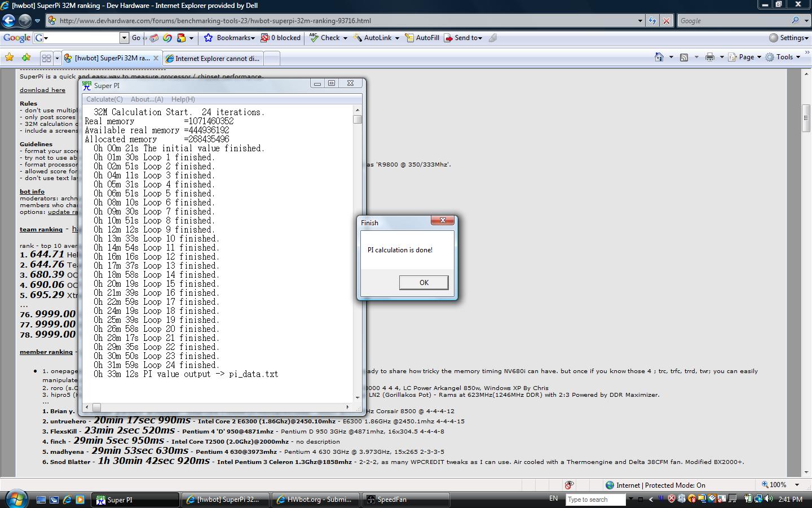Open the Check spelling dropdown
This screenshot has width=812, height=508.
point(345,38)
